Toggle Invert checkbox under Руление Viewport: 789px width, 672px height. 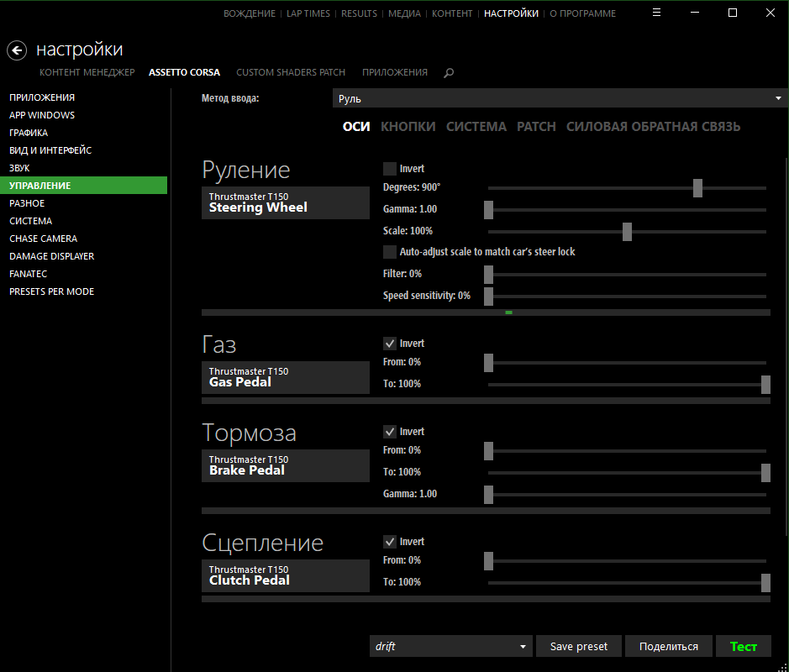tap(390, 169)
